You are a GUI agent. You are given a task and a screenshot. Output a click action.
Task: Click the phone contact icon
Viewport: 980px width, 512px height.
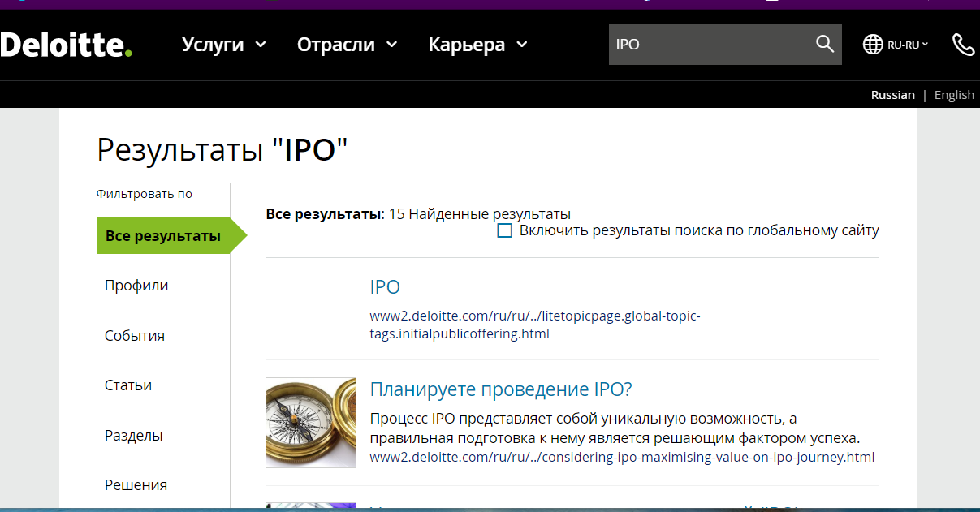click(x=963, y=45)
